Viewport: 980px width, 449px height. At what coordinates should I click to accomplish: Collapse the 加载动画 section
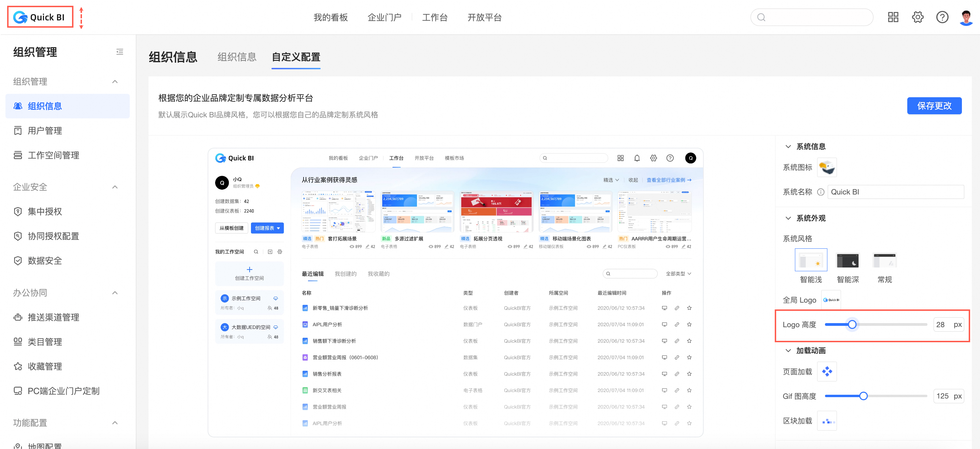click(788, 350)
